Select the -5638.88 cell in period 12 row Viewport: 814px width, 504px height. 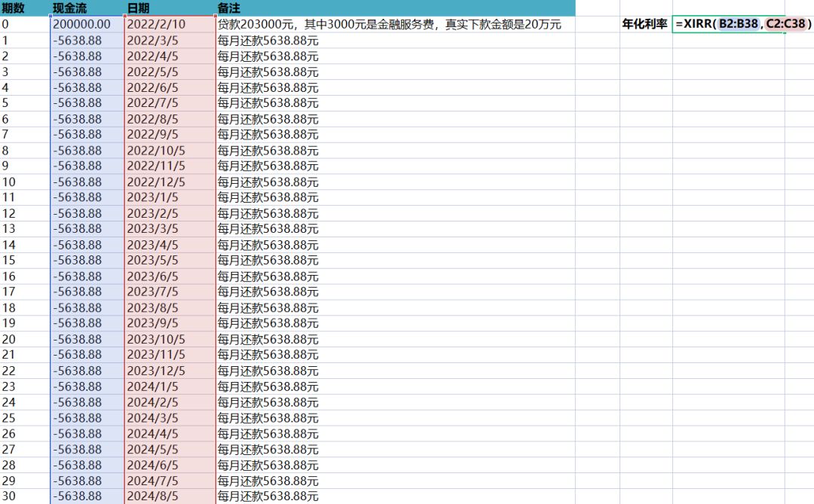(x=87, y=213)
